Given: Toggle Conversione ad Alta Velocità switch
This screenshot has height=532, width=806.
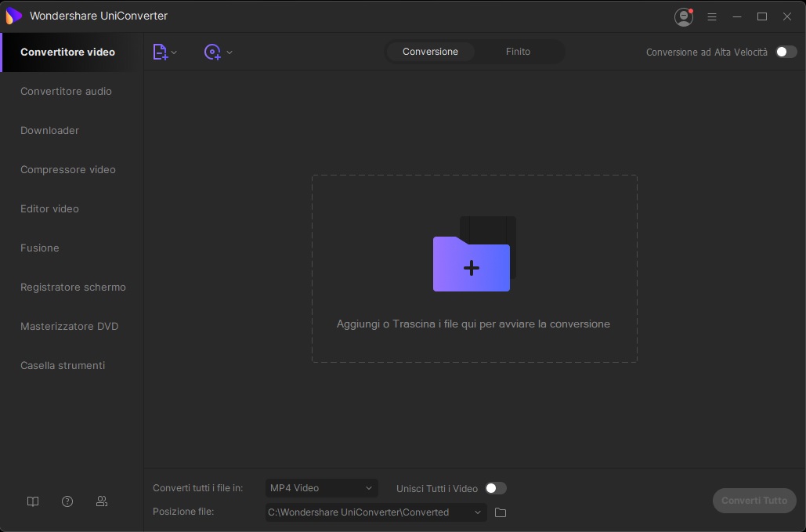Looking at the screenshot, I should 786,52.
